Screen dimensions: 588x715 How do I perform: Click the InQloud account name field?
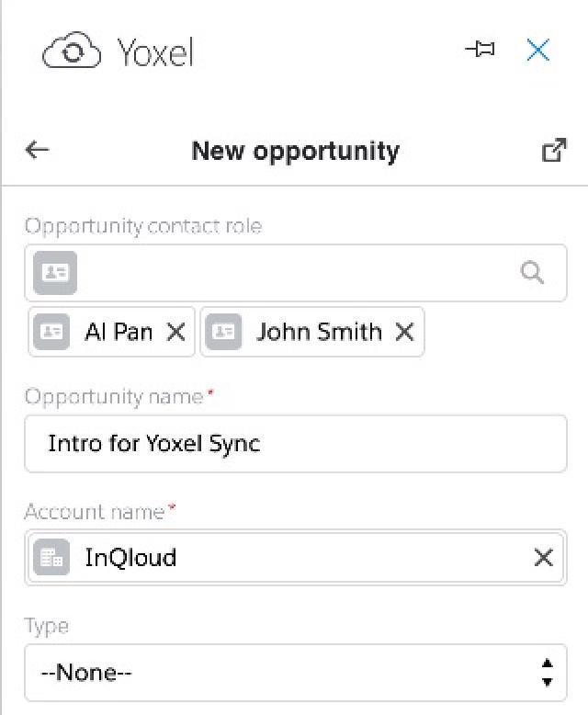coord(295,557)
